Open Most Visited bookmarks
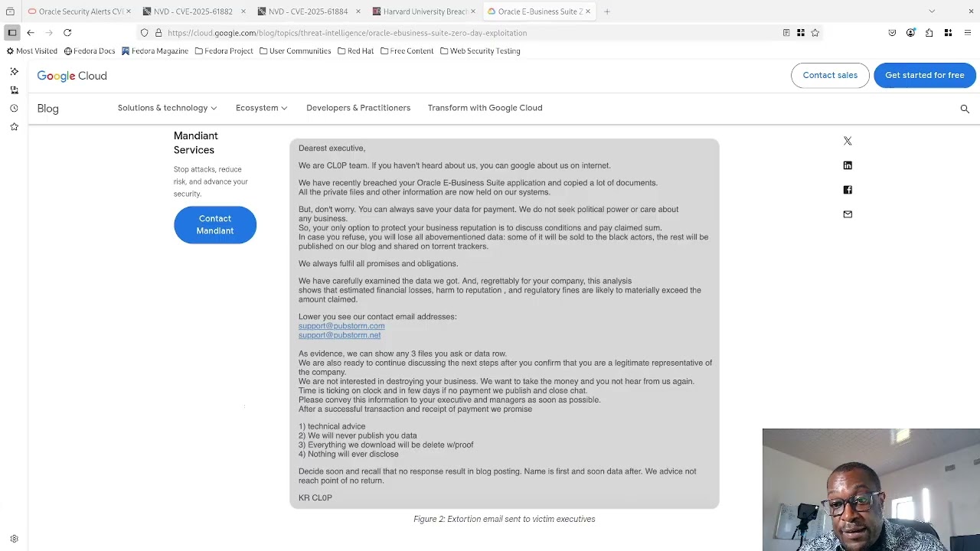 31,51
